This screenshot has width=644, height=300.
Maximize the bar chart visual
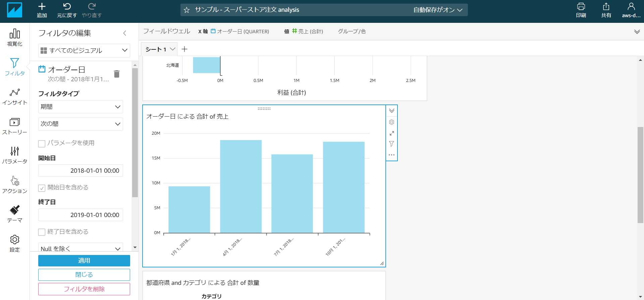[x=391, y=133]
